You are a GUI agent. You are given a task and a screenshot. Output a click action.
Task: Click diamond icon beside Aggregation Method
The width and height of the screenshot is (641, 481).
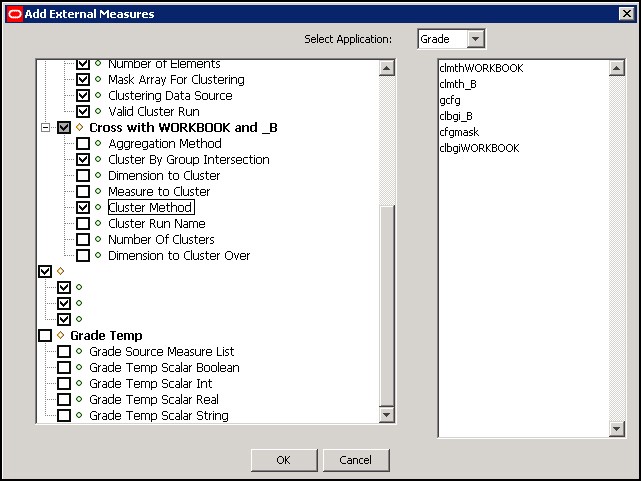tap(98, 143)
